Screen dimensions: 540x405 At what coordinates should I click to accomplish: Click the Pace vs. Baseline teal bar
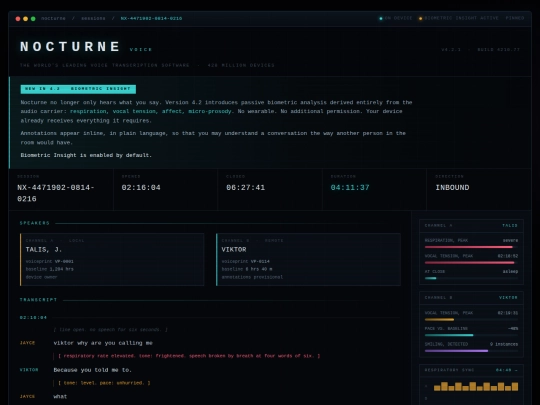pyautogui.click(x=471, y=335)
